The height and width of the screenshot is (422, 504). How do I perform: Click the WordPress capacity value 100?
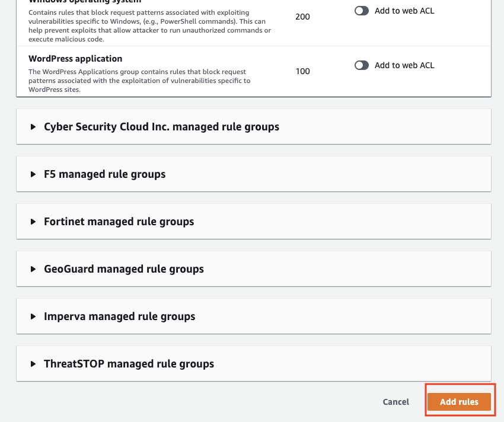[302, 71]
